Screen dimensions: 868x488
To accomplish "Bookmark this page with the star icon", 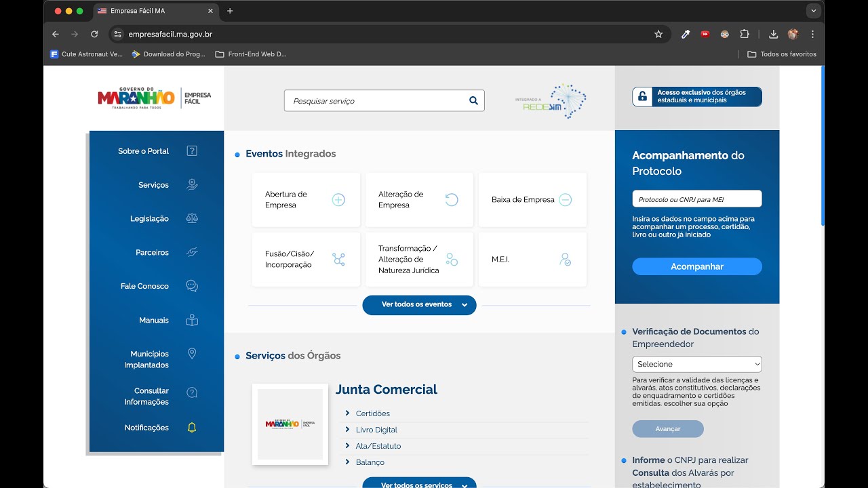I will pyautogui.click(x=658, y=34).
